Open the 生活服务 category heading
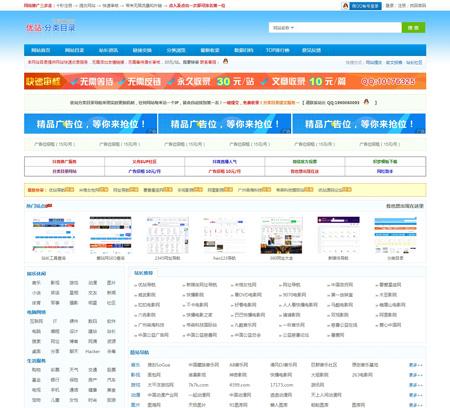Image resolution: width=450 pixels, height=408 pixels. click(x=36, y=361)
